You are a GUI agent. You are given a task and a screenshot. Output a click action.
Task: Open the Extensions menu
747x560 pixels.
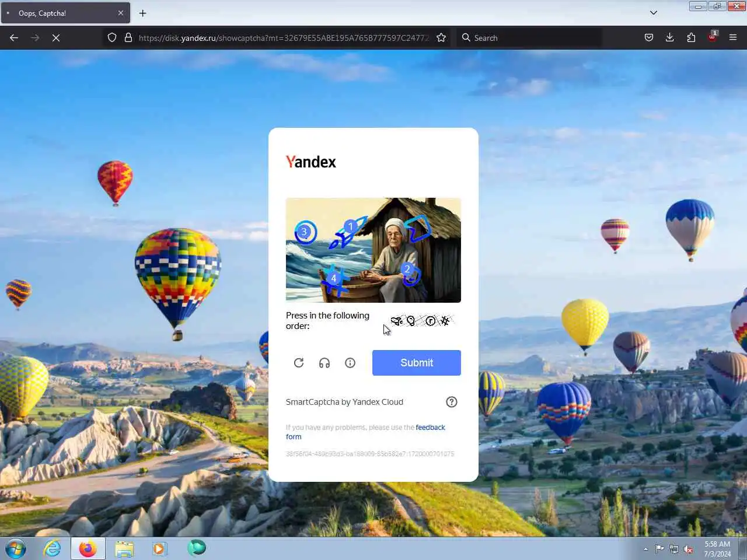(x=691, y=37)
